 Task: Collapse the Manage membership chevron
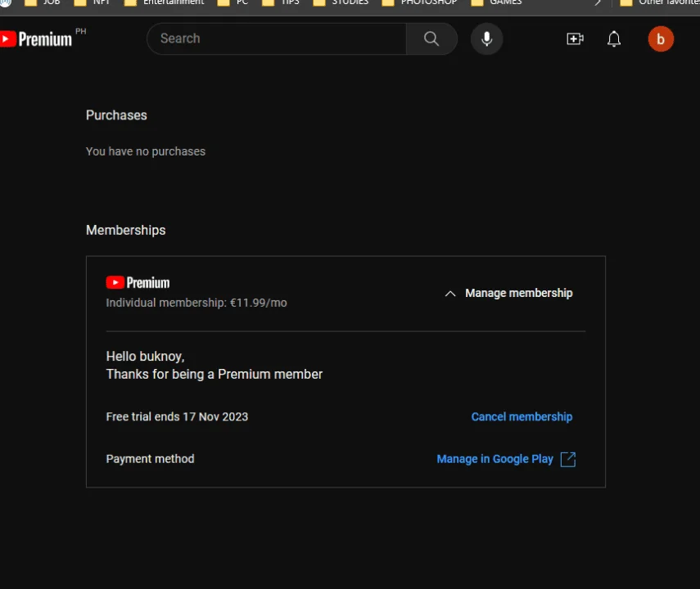[x=450, y=294]
